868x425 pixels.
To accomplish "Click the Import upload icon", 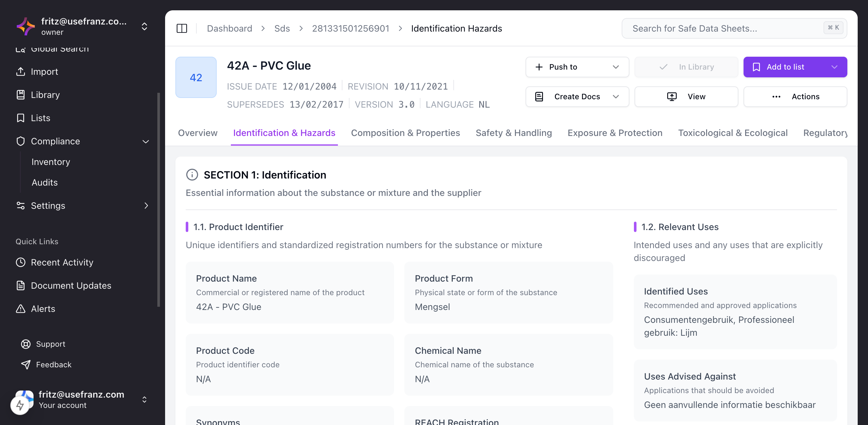I will tap(21, 72).
